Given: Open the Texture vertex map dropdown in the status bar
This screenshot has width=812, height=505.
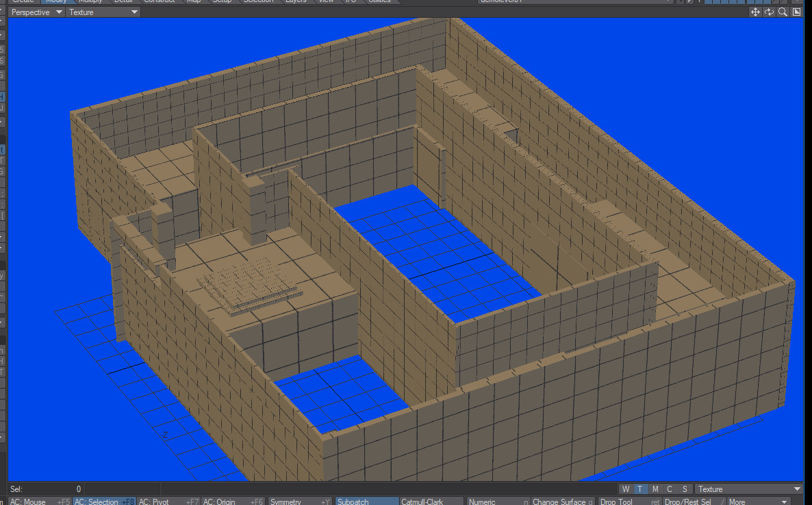Looking at the screenshot, I should coord(749,489).
